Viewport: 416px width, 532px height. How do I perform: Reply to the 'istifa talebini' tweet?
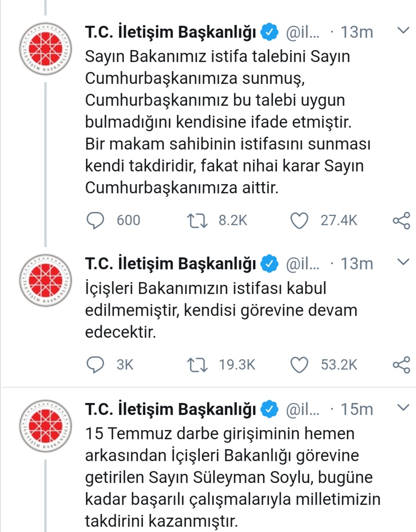pyautogui.click(x=95, y=220)
